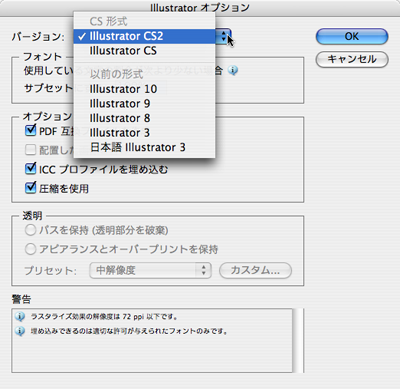The width and height of the screenshot is (400, 389).
Task: Click the OK button
Action: click(352, 36)
